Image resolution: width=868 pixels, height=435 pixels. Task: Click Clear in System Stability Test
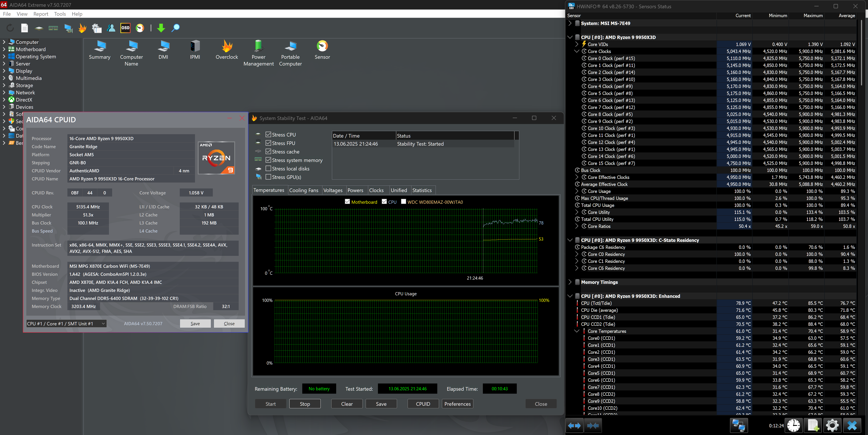point(347,404)
